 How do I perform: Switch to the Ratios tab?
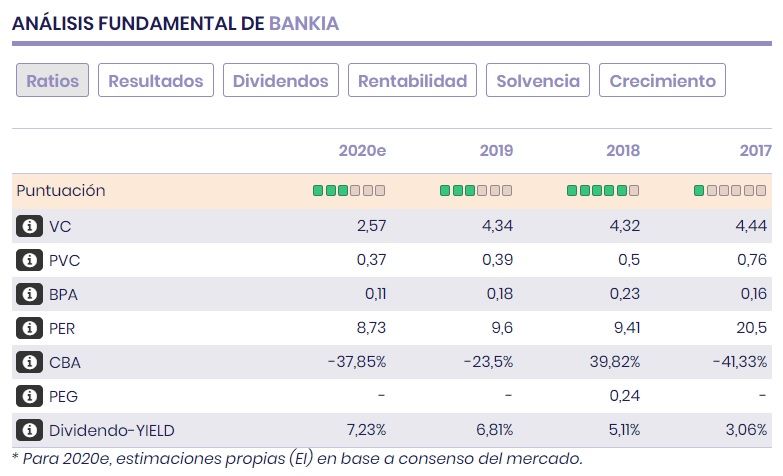pyautogui.click(x=53, y=81)
